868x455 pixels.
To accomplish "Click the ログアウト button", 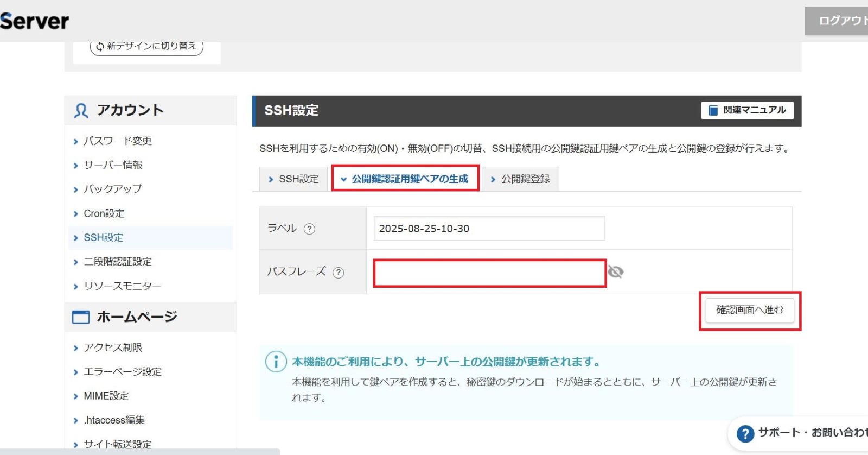I will 837,21.
